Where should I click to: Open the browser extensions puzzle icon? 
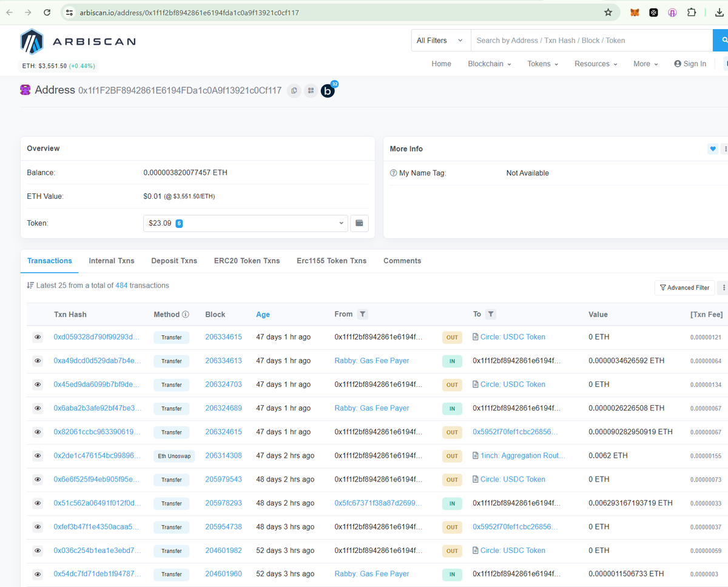[x=692, y=12]
